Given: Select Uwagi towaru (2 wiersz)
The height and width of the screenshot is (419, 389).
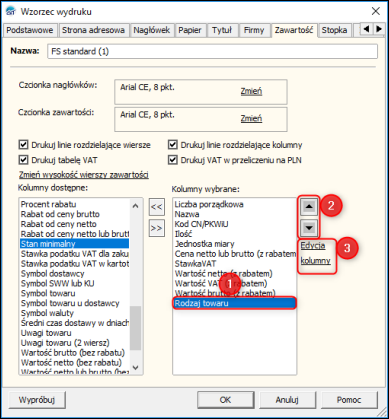Looking at the screenshot, I should 74,343.
